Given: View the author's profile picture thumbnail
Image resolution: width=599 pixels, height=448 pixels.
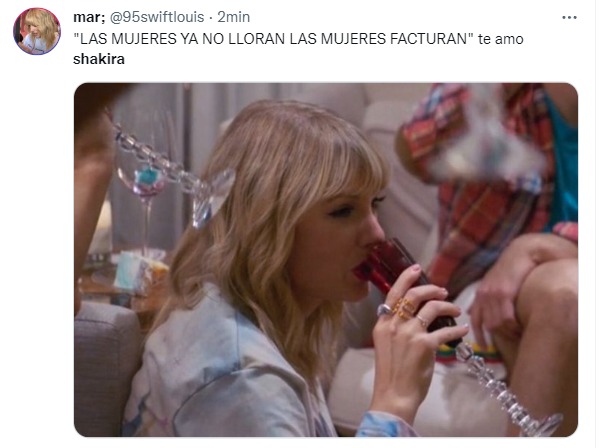Looking at the screenshot, I should tap(37, 32).
